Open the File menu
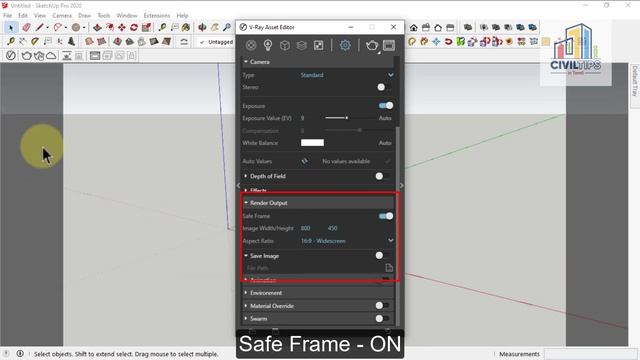The width and height of the screenshot is (640, 360). pos(7,16)
